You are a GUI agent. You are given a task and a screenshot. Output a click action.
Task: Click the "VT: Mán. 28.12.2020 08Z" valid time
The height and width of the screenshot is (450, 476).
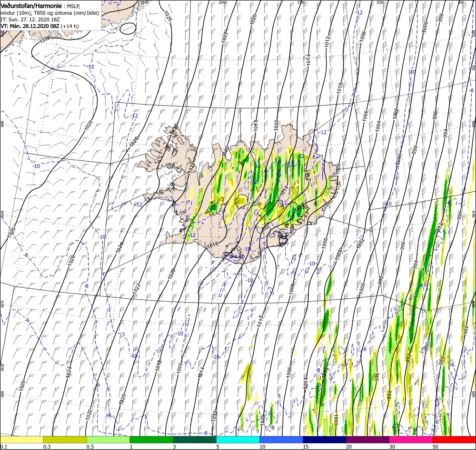pos(30,26)
